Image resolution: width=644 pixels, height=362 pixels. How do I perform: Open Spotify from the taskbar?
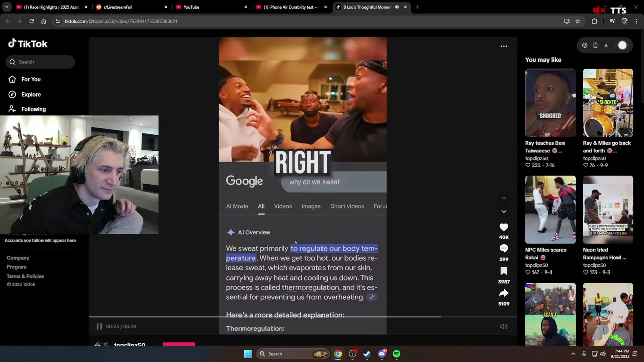[396, 354]
